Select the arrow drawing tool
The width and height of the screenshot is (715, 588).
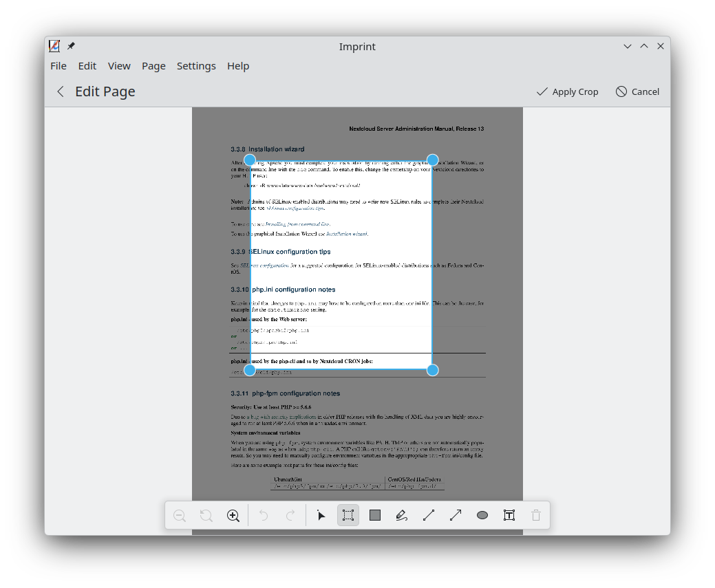[456, 516]
